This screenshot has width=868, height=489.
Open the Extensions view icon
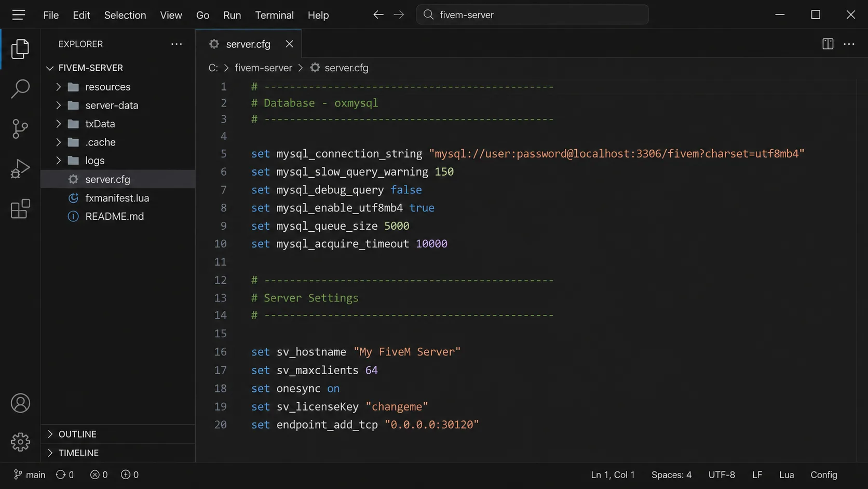[x=20, y=209]
